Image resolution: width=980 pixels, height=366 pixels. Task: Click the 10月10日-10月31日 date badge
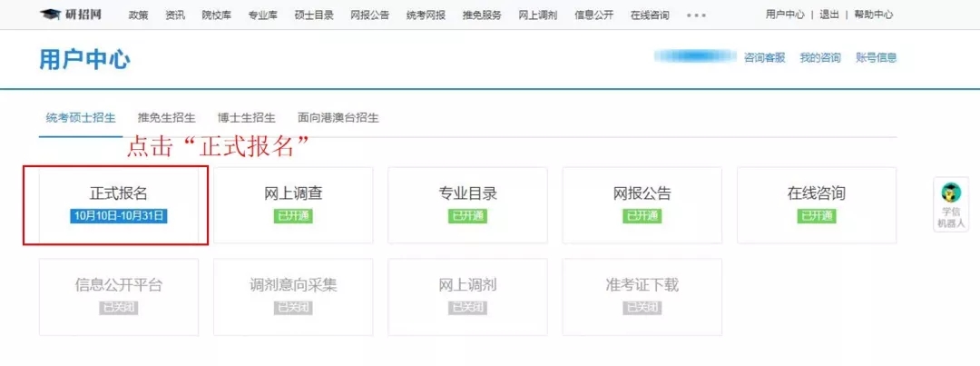[x=119, y=216]
